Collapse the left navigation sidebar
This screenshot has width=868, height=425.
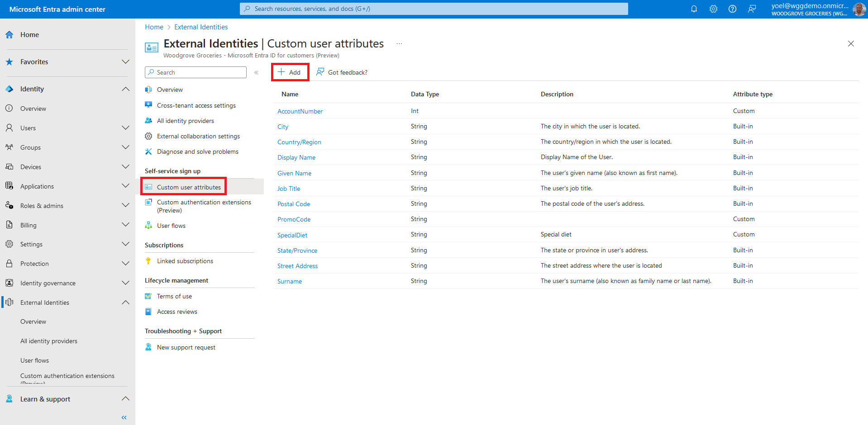pos(124,417)
